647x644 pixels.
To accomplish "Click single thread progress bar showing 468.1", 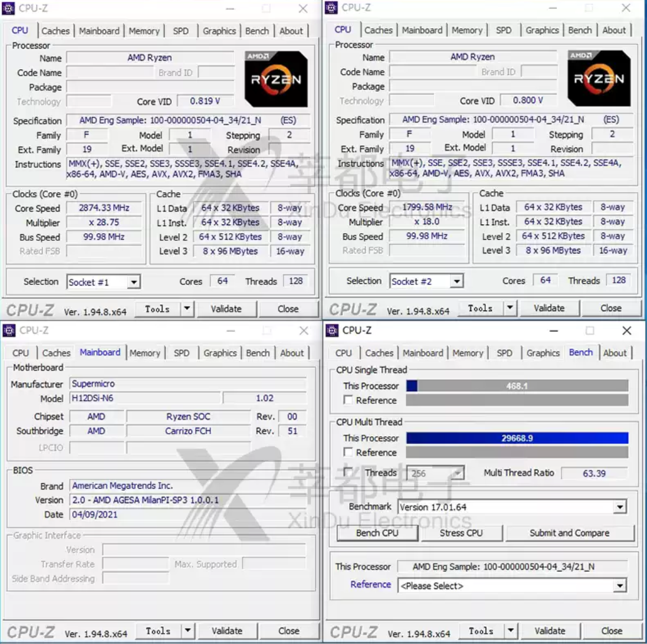I will coord(517,386).
